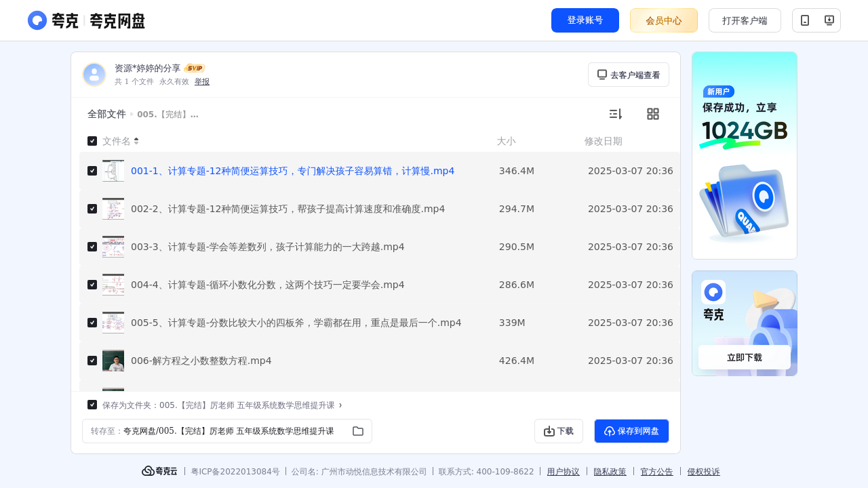Uncheck the 006-解方程 file checkbox
Screen dimensions: 868x488
tap(92, 361)
